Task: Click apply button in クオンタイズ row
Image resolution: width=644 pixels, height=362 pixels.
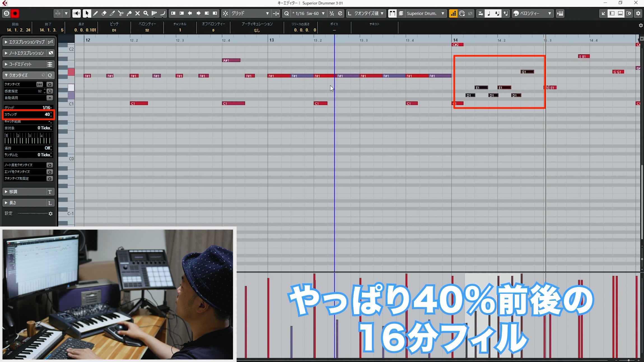Action: (x=50, y=84)
